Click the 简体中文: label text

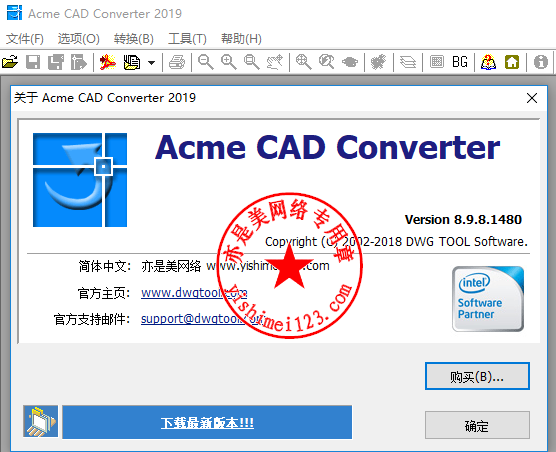point(105,266)
